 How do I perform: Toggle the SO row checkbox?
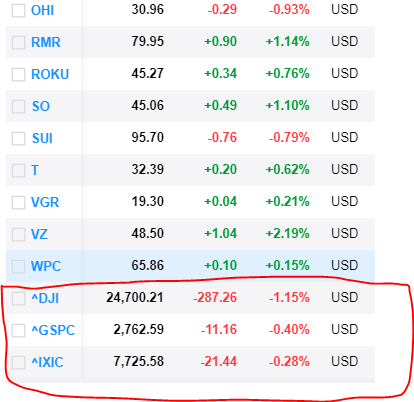point(18,107)
